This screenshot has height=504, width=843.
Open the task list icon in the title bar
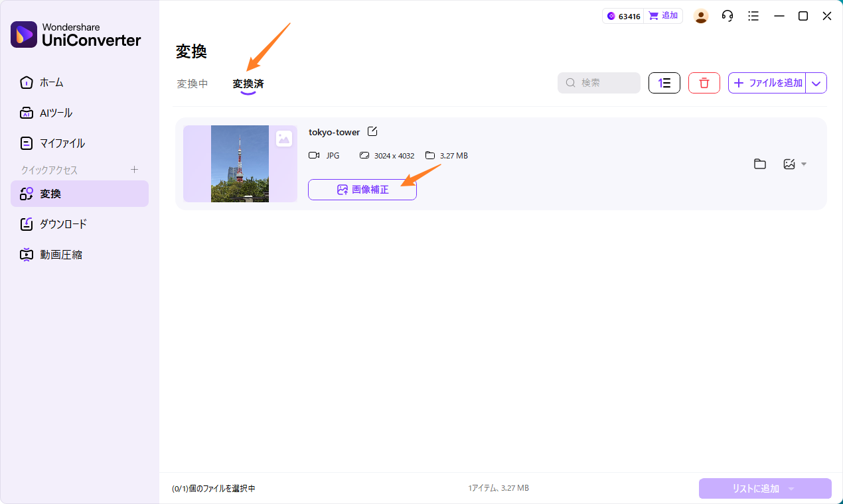[753, 15]
